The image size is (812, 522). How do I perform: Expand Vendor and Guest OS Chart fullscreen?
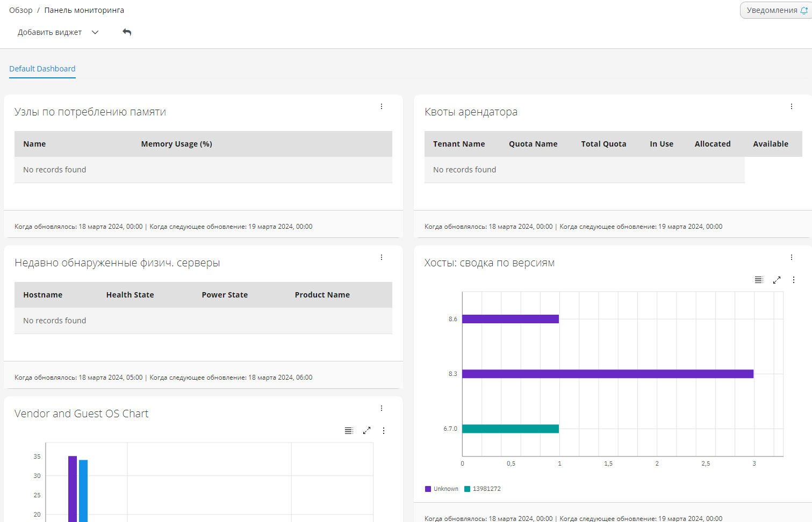(367, 431)
